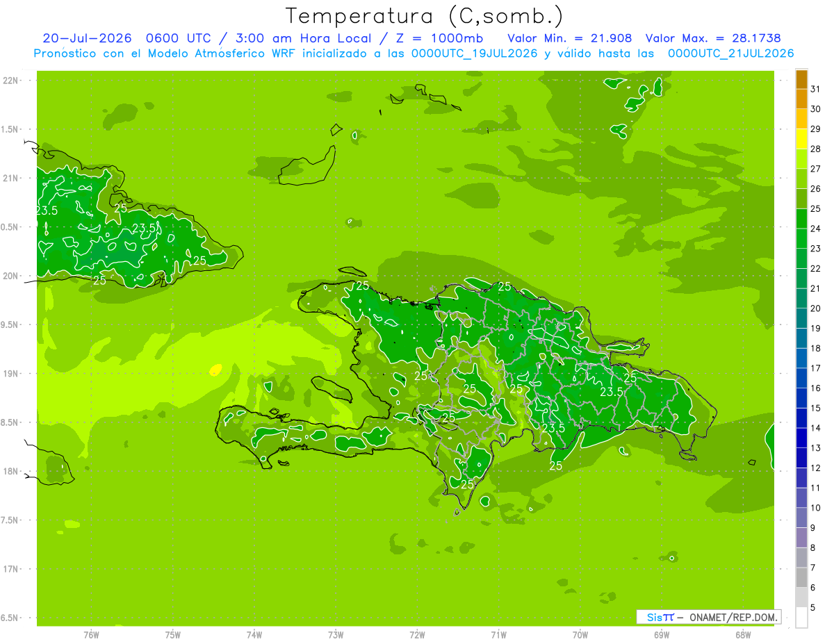The width and height of the screenshot is (834, 644).
Task: Click the 68W longitude axis label
Action: (x=743, y=635)
